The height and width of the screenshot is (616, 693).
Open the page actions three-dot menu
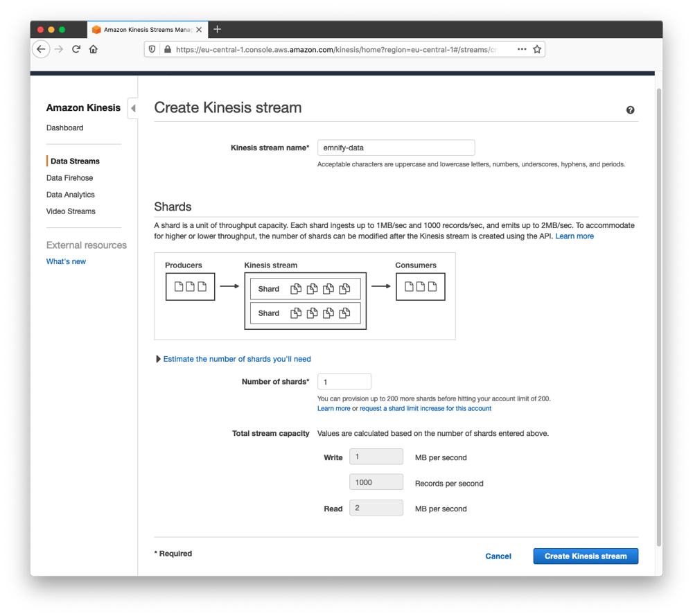(x=522, y=49)
